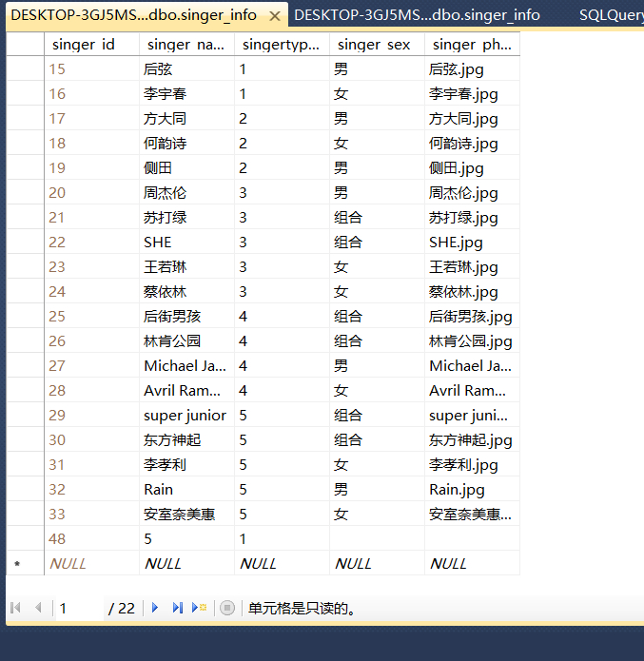Click the singer name cell 侧田
This screenshot has width=644, height=661.
[x=186, y=167]
